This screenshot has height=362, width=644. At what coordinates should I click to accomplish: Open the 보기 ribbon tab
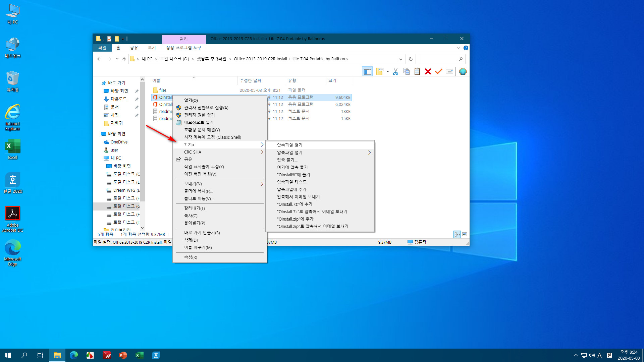[152, 48]
